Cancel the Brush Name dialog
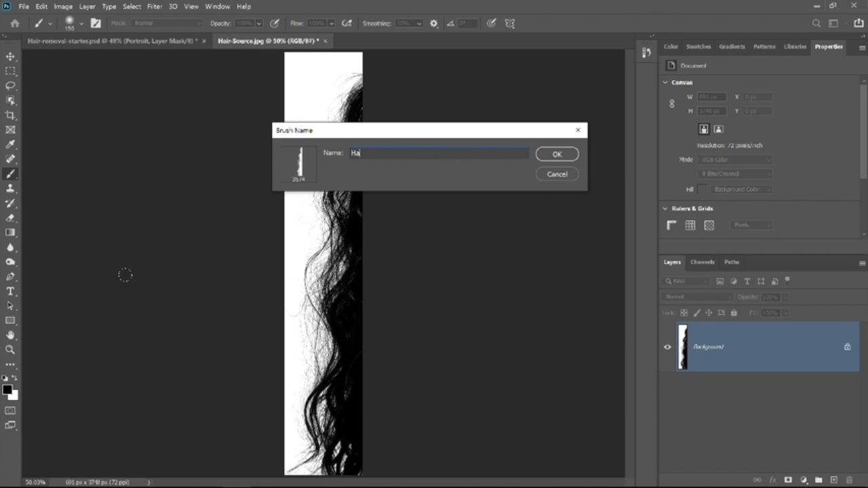Image resolution: width=868 pixels, height=488 pixels. [557, 174]
